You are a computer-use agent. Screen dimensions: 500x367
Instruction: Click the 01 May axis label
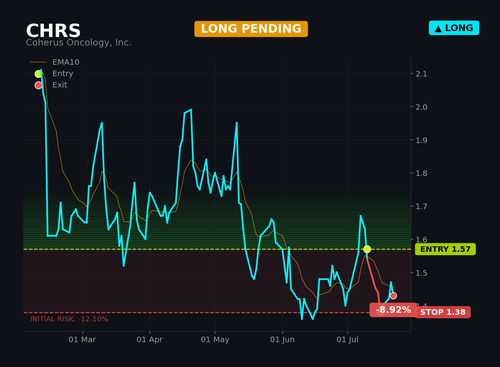[215, 340]
